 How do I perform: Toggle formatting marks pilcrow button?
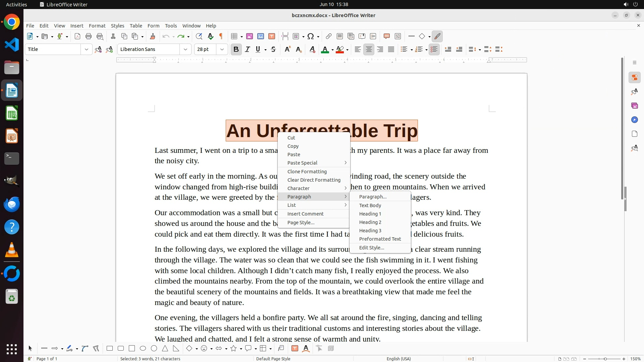pos(221,36)
